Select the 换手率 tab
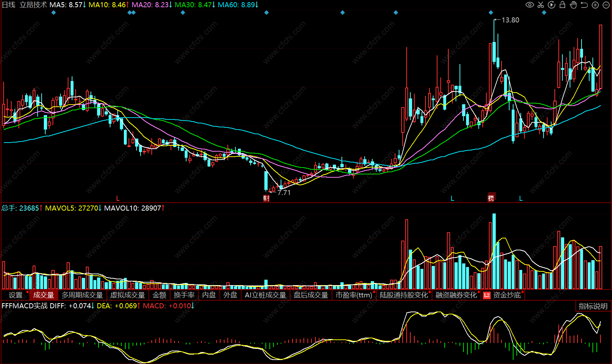The image size is (612, 364). [184, 295]
